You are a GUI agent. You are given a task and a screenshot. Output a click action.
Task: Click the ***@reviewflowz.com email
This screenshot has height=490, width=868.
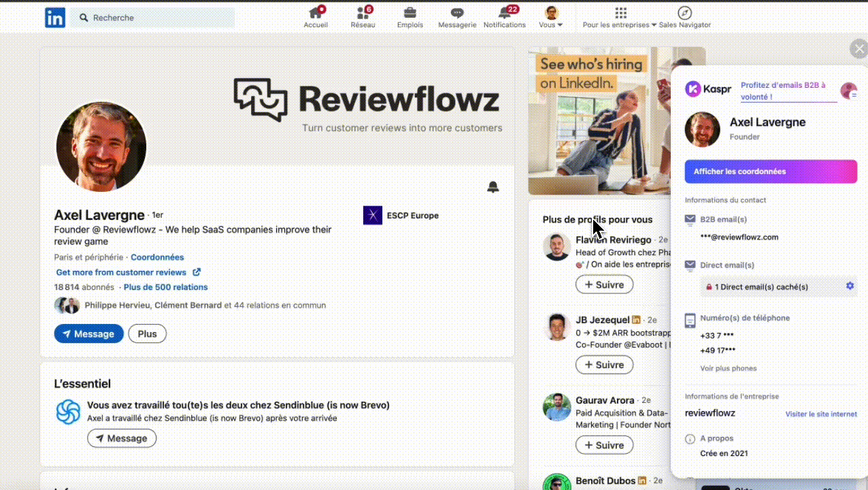point(739,238)
